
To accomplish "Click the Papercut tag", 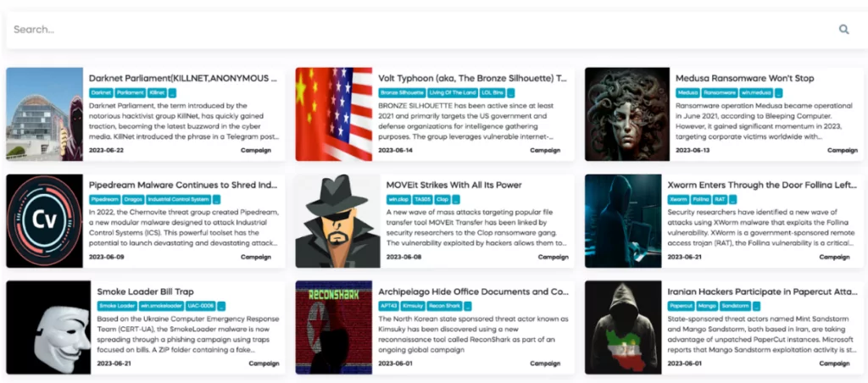I will point(682,306).
